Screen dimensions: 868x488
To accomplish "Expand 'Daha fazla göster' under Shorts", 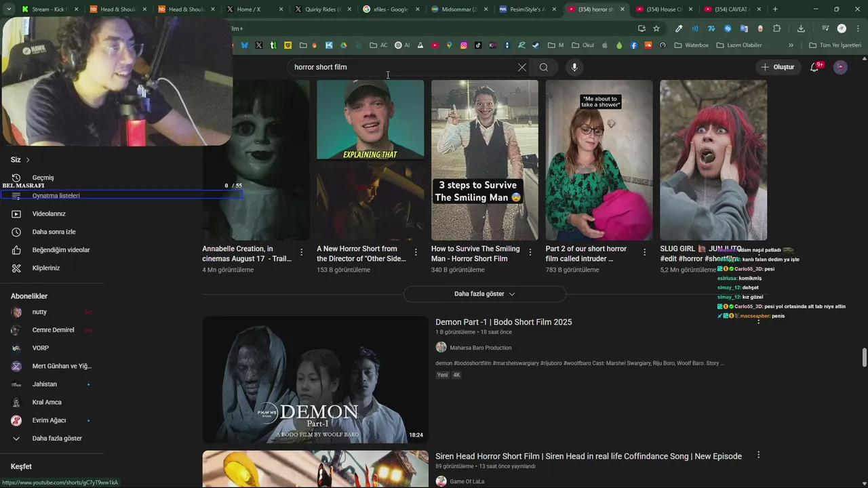I will (484, 294).
